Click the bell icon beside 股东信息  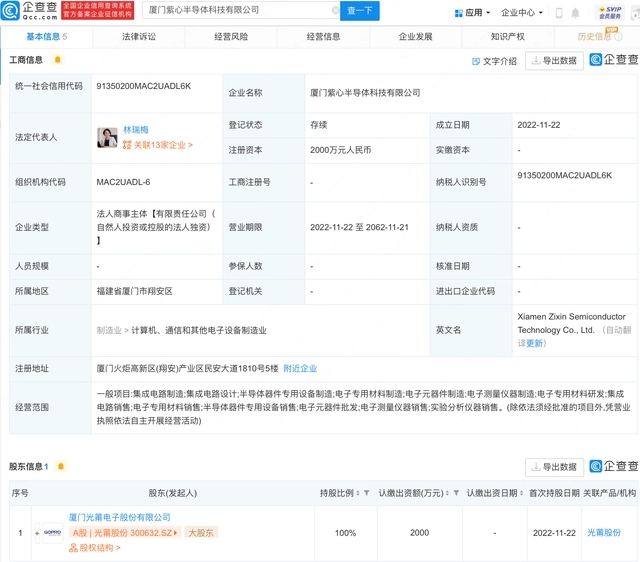click(61, 466)
